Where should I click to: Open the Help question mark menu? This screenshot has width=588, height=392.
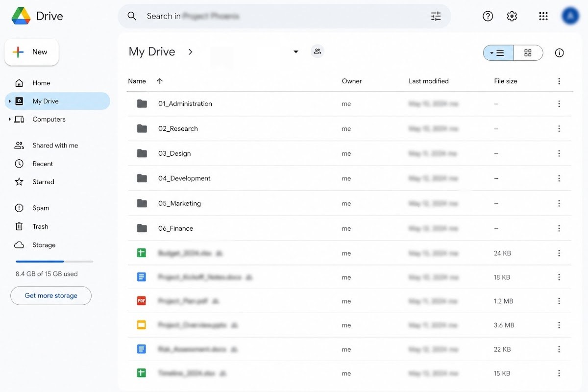click(488, 16)
